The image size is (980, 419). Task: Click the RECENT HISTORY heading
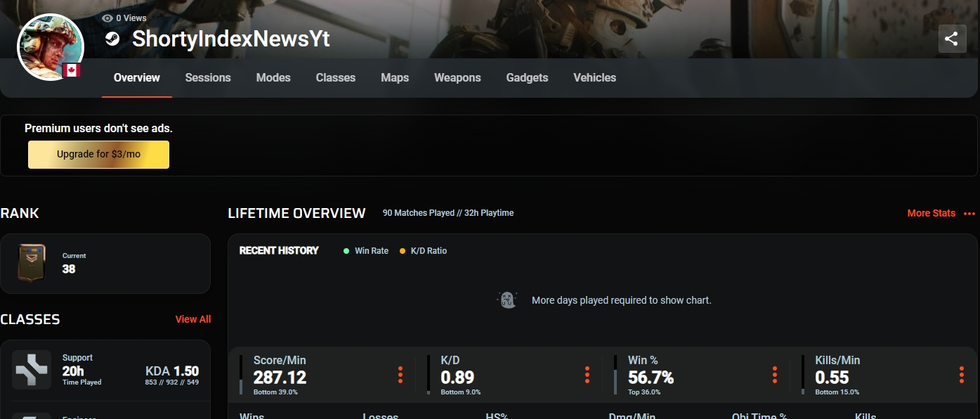(x=279, y=250)
